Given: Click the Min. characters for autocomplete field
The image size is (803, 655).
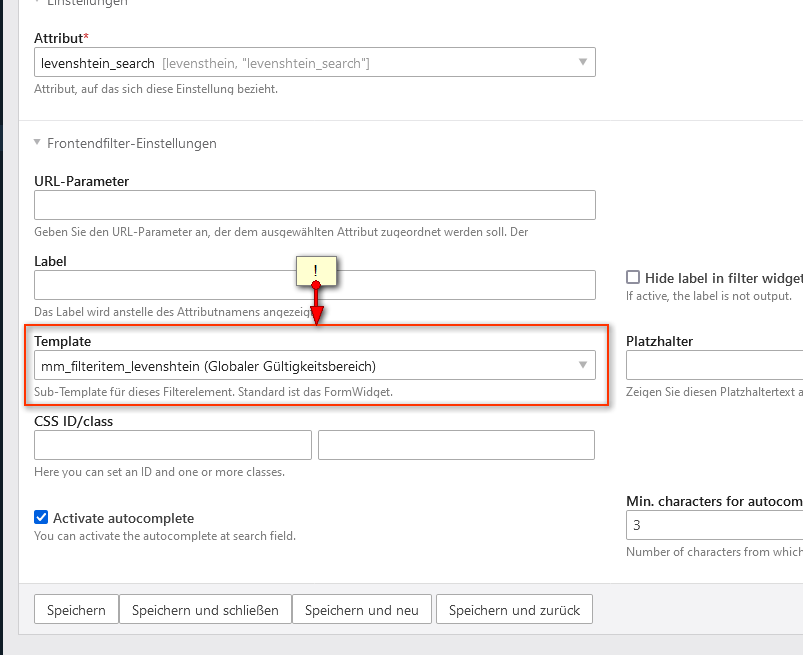Looking at the screenshot, I should coord(714,525).
